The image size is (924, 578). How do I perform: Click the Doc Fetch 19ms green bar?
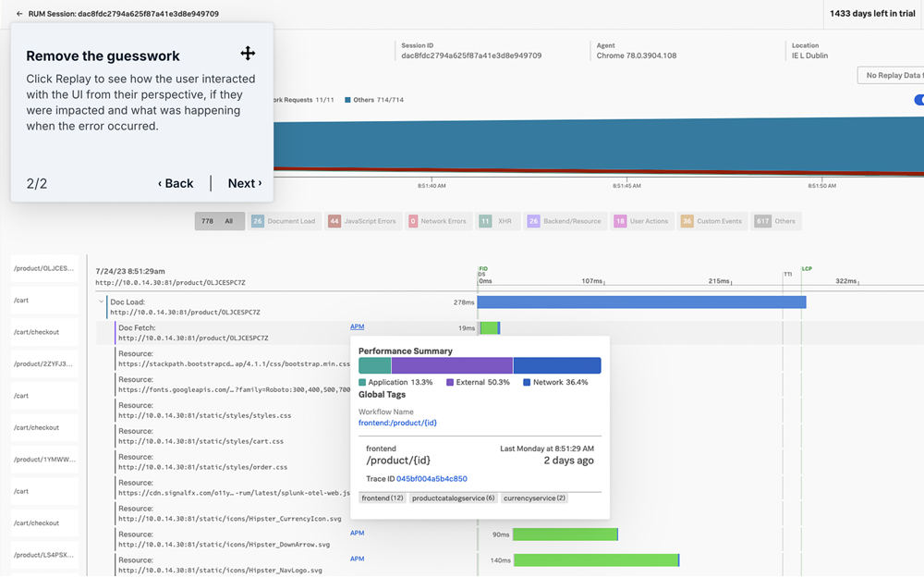click(490, 328)
